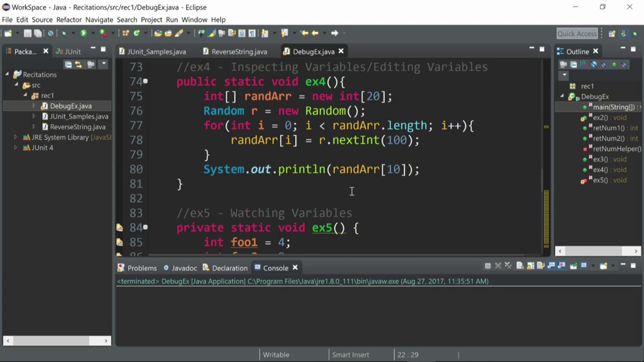This screenshot has width=644, height=362.
Task: Click the Last Edit Location arrow icon
Action: pos(304,33)
